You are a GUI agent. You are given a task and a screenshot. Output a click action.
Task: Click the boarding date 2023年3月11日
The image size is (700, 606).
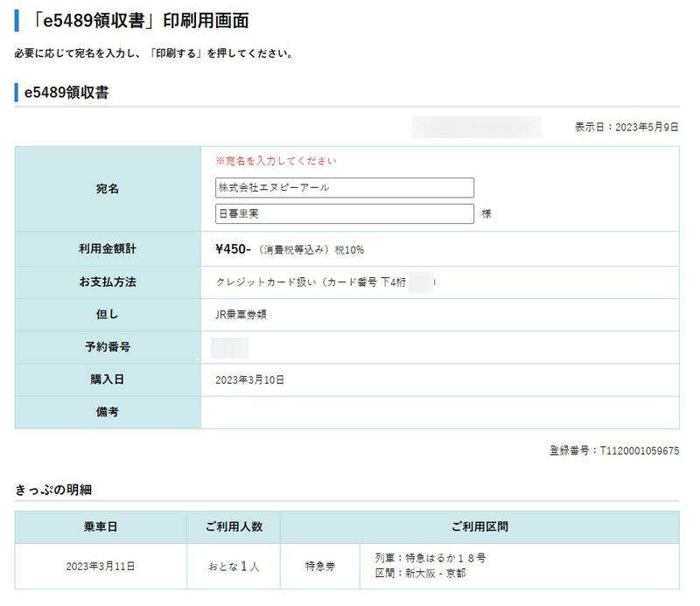[101, 567]
